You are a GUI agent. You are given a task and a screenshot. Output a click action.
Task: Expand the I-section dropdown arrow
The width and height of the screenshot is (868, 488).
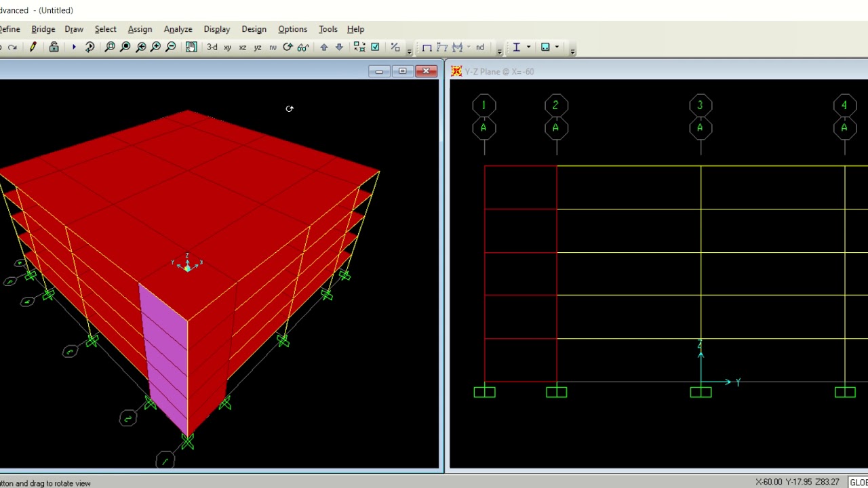point(528,47)
